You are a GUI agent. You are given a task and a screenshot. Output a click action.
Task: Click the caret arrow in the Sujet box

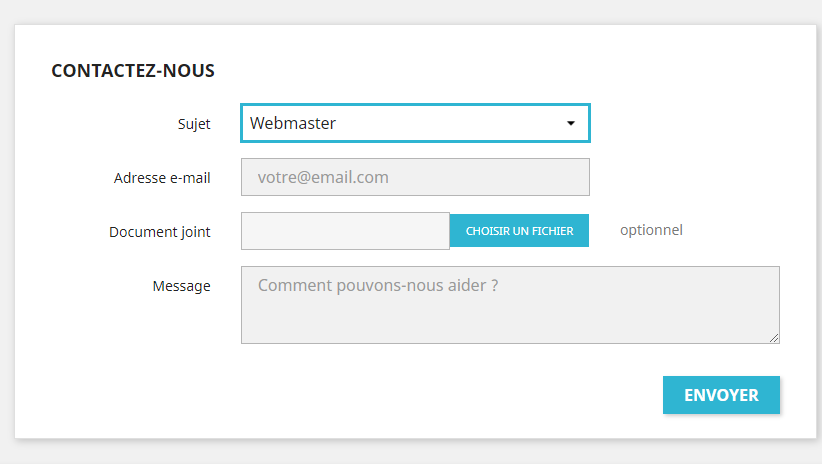(x=571, y=123)
